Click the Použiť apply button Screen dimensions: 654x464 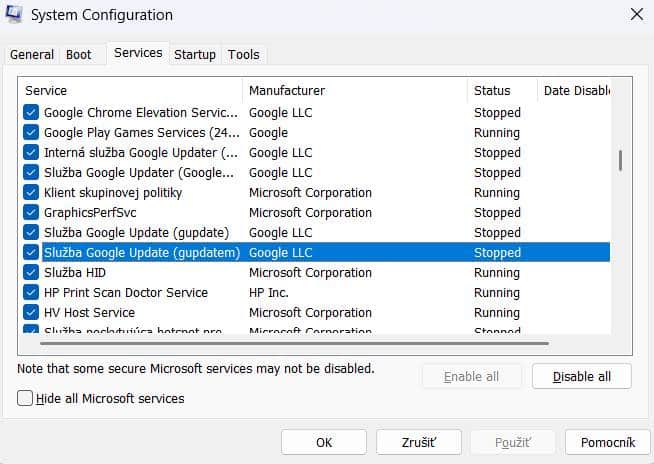[x=513, y=442]
